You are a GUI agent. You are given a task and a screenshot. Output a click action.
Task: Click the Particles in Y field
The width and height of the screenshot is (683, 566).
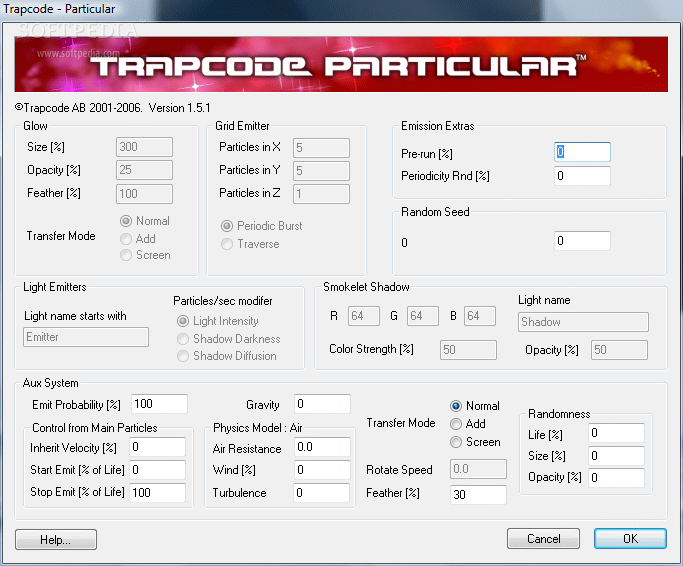321,171
